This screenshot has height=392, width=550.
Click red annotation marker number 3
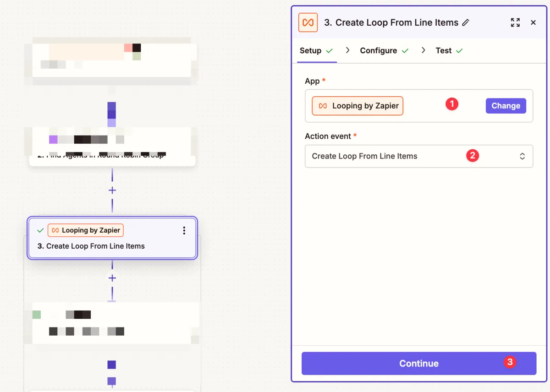509,362
